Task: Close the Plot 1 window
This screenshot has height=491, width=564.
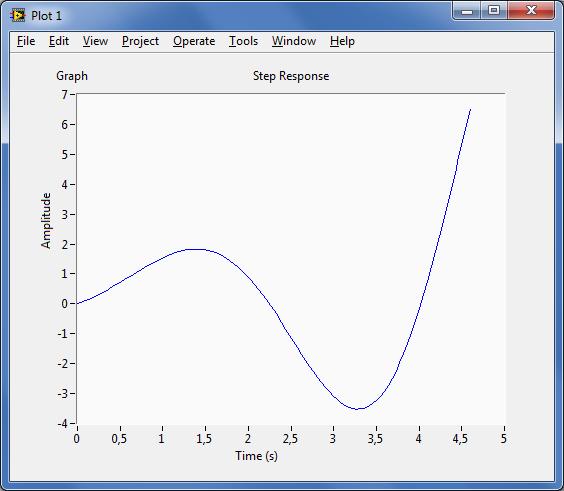Action: 531,11
